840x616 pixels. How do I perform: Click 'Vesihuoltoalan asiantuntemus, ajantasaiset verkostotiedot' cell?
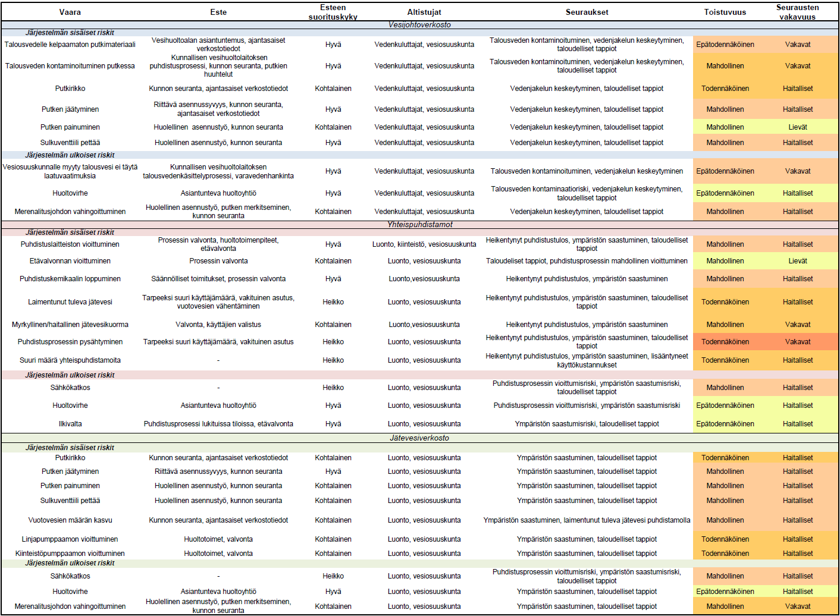point(218,45)
